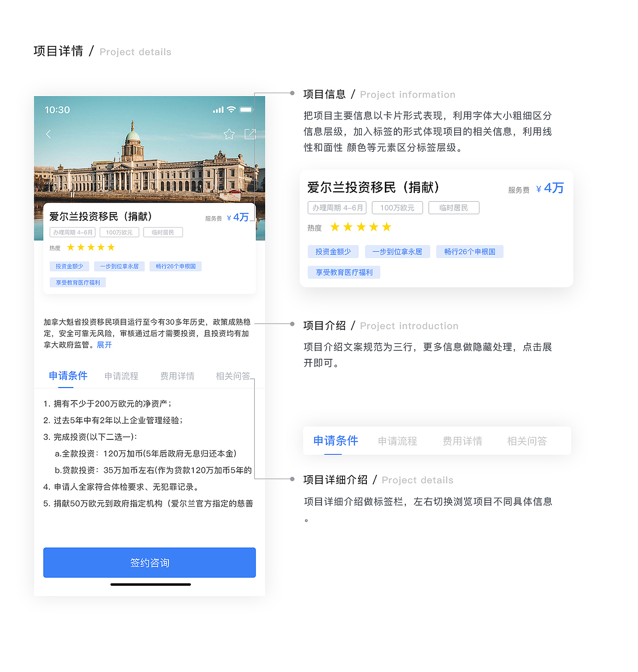Click condition 5. 捐献50万欧元到政府指定机构
The width and height of the screenshot is (638, 672).
(149, 504)
